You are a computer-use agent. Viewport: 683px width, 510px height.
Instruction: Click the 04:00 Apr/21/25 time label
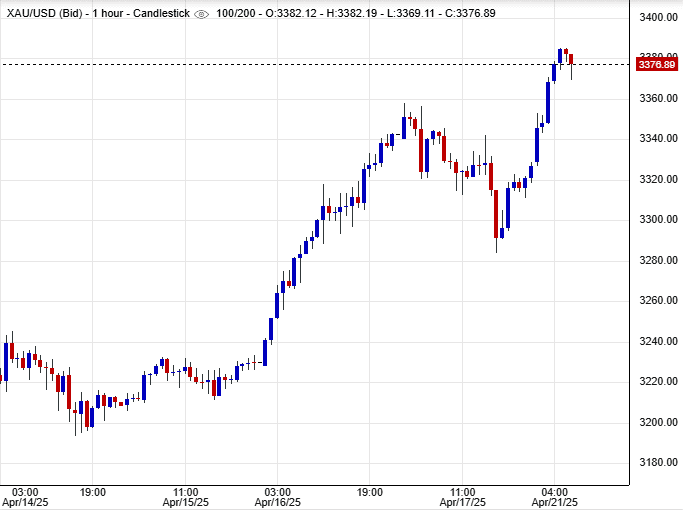click(555, 497)
